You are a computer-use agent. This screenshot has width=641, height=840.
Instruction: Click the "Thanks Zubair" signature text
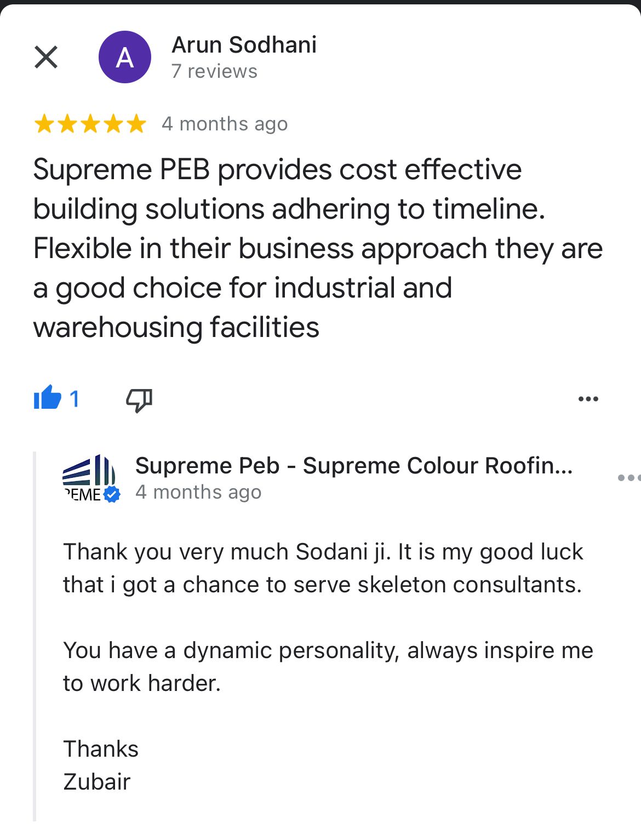101,765
